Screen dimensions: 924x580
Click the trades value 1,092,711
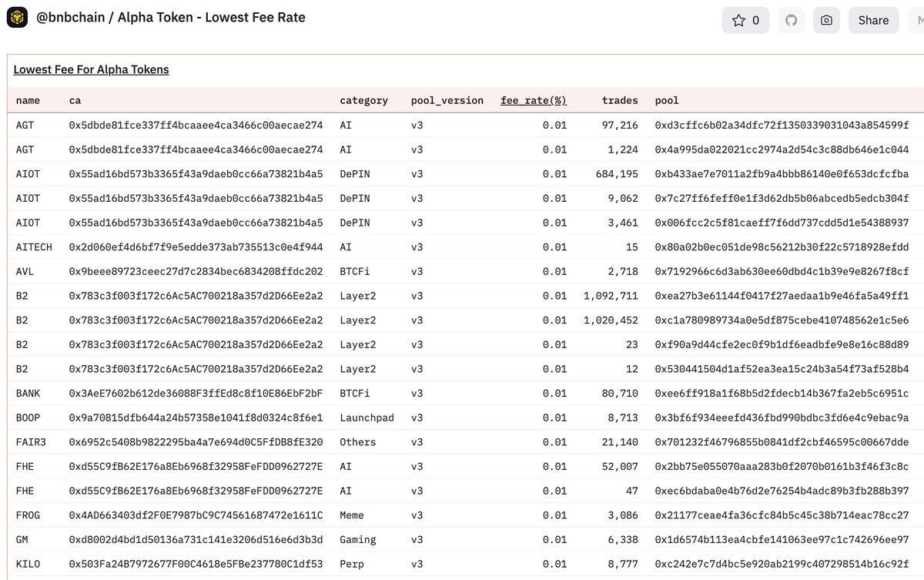(x=611, y=296)
